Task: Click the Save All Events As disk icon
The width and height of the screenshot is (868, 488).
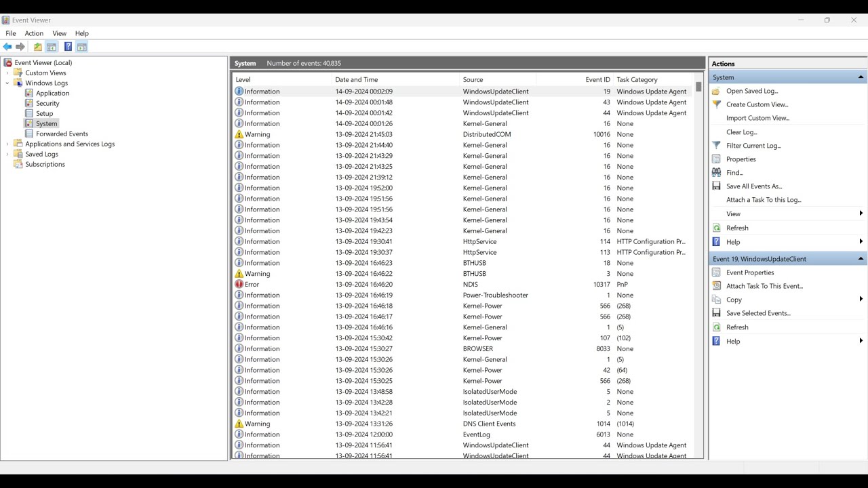Action: (x=716, y=186)
